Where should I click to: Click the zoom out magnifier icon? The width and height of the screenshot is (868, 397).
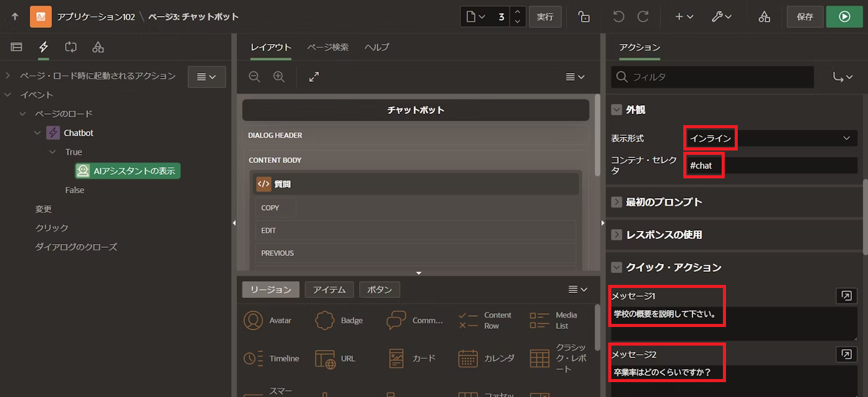pos(254,77)
